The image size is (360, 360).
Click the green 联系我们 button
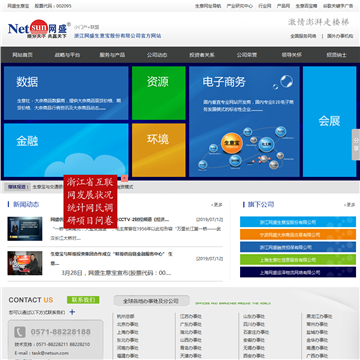click(x=83, y=300)
